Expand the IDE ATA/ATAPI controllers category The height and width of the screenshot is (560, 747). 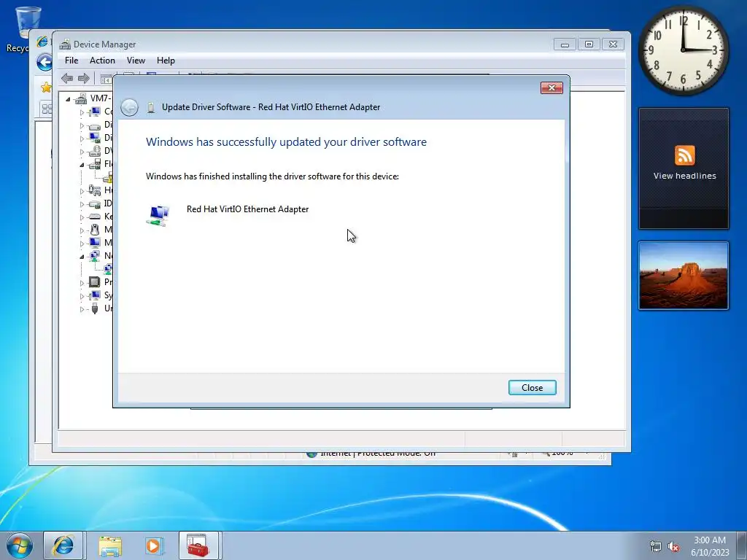pos(82,204)
